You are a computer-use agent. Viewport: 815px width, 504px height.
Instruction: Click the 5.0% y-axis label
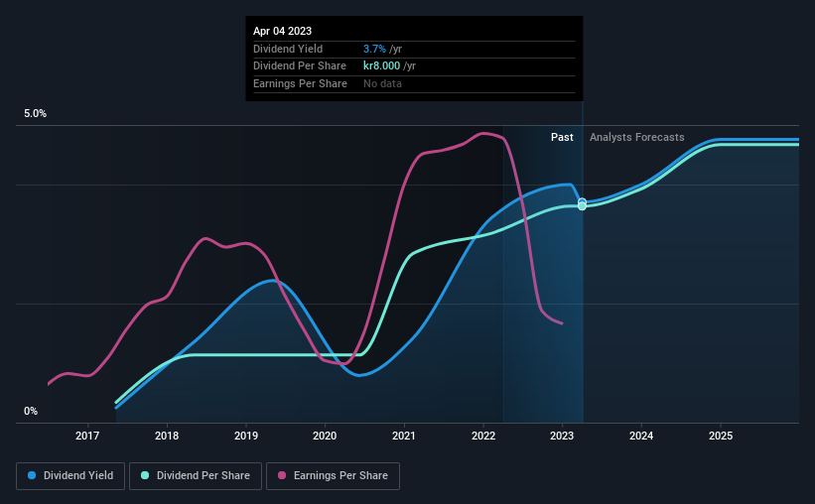(36, 114)
